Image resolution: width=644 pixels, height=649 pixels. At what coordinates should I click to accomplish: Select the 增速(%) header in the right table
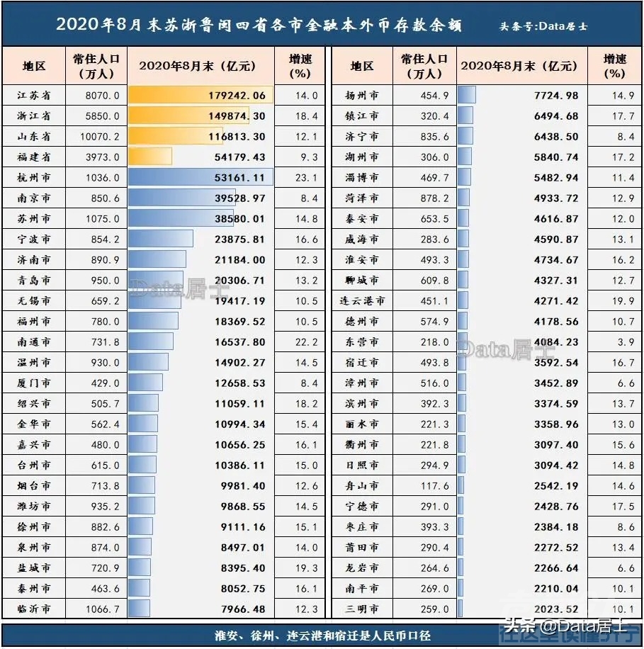[x=614, y=66]
